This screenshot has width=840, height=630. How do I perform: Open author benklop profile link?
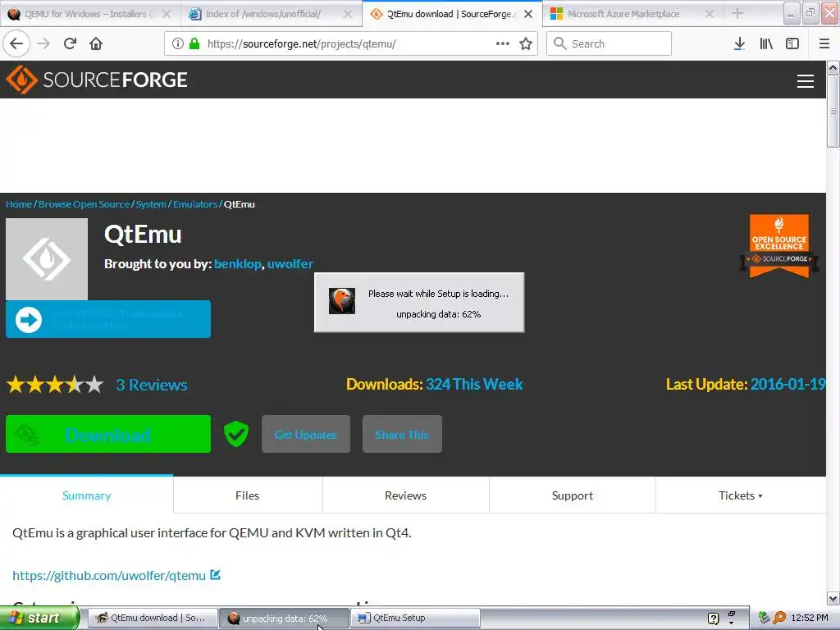click(237, 263)
